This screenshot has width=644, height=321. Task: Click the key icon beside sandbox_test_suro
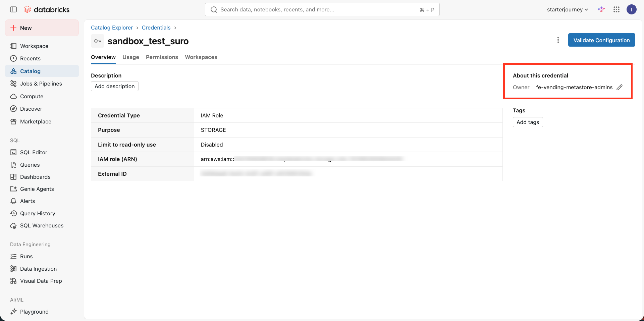click(98, 41)
